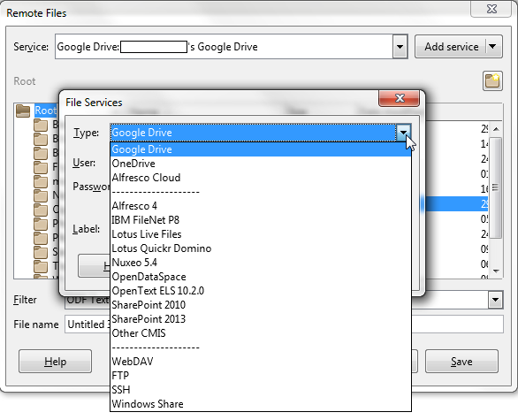Select OpenText ELS 10.2.0 entry
The height and width of the screenshot is (420, 518).
click(x=260, y=291)
